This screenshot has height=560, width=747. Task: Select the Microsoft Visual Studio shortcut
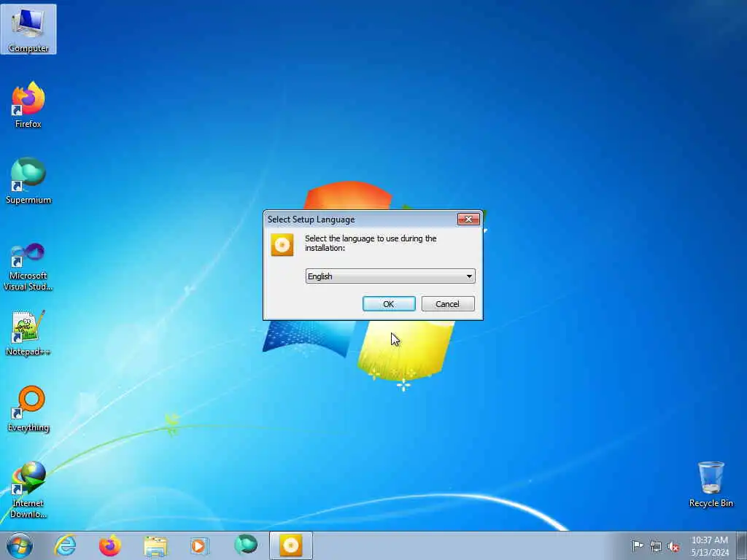(x=28, y=267)
